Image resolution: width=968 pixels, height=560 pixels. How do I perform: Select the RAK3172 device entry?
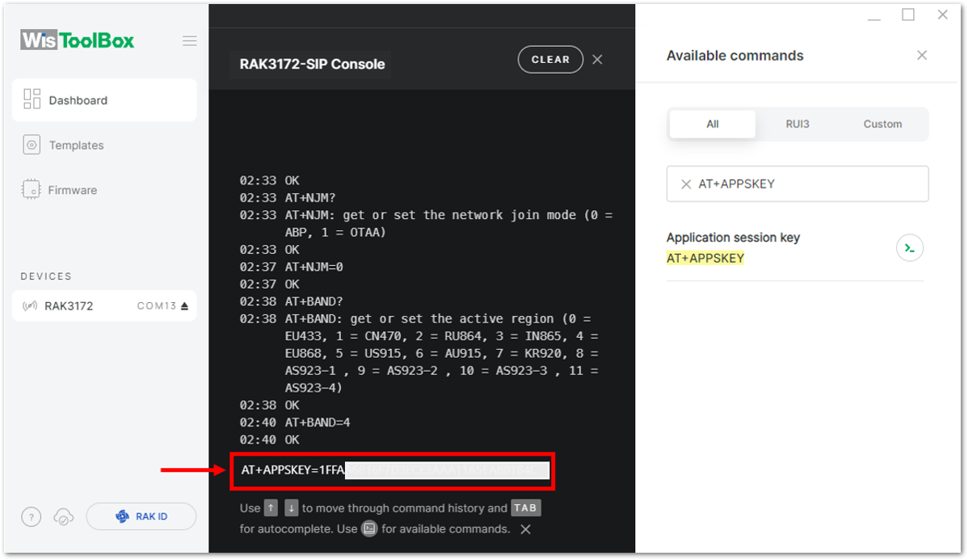(x=104, y=305)
